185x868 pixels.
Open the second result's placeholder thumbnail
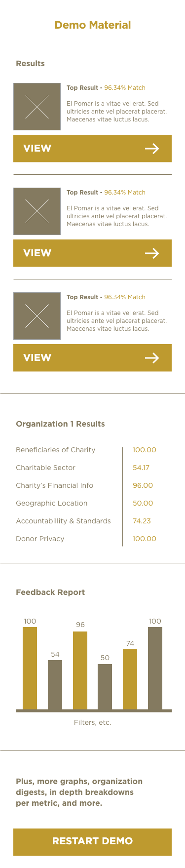click(x=37, y=211)
